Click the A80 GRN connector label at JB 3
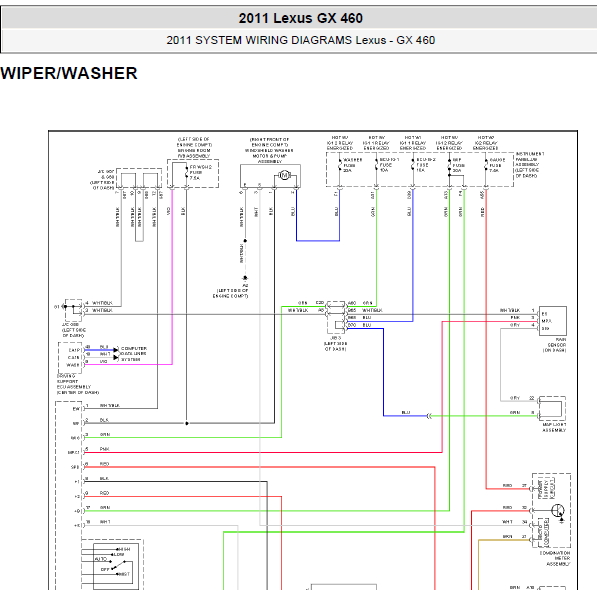 coord(360,303)
